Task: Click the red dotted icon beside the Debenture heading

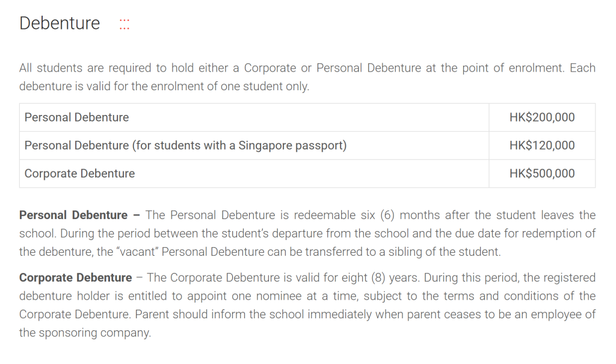Action: tap(125, 24)
